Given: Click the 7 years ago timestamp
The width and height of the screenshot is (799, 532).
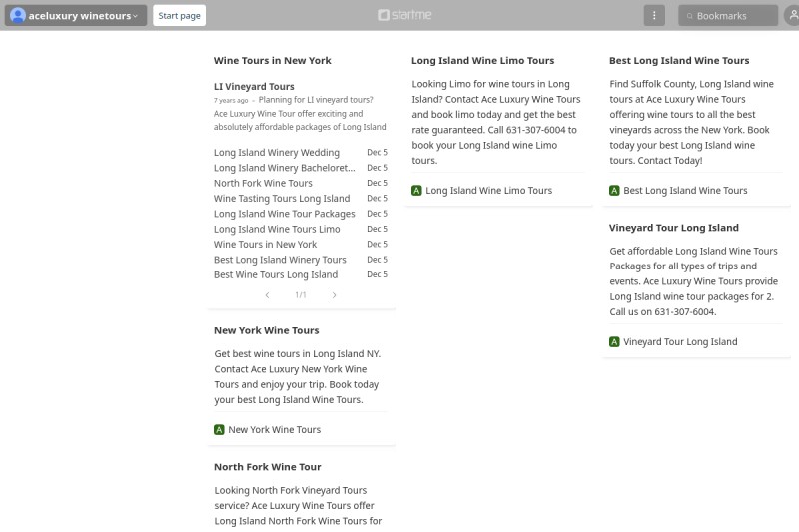Looking at the screenshot, I should click(x=231, y=100).
